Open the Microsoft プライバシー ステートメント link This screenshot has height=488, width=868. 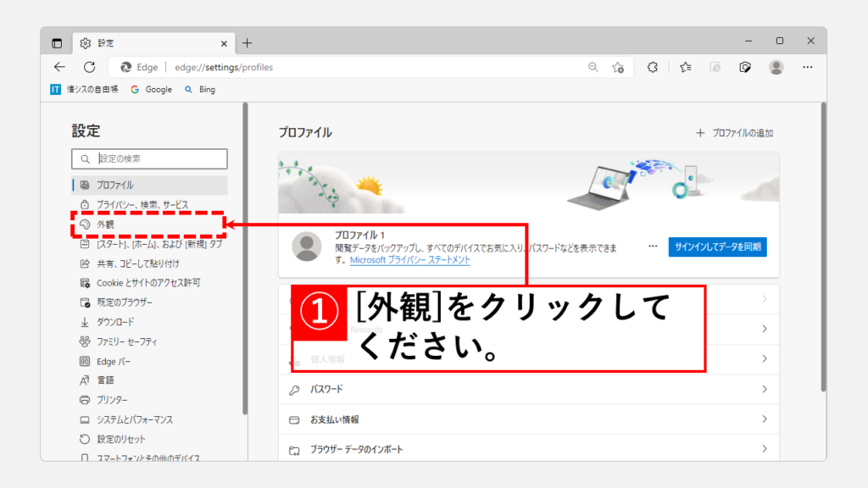[410, 260]
